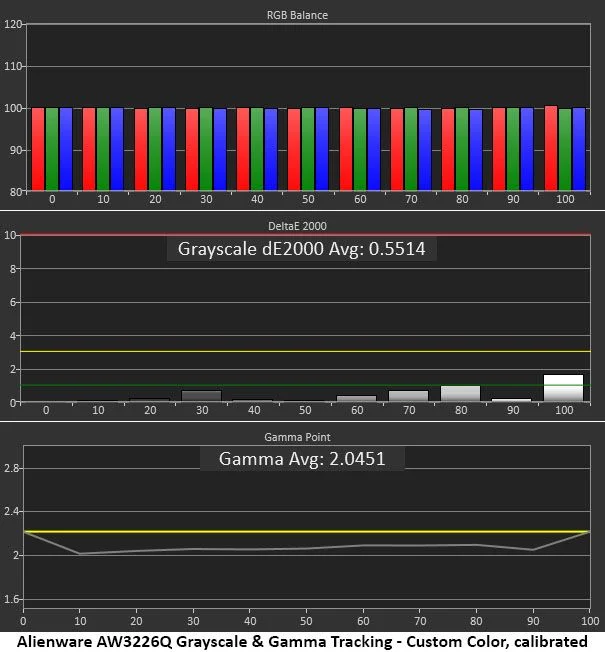Click the 'Gamma Point' chart title
This screenshot has width=605, height=652.
(297, 437)
